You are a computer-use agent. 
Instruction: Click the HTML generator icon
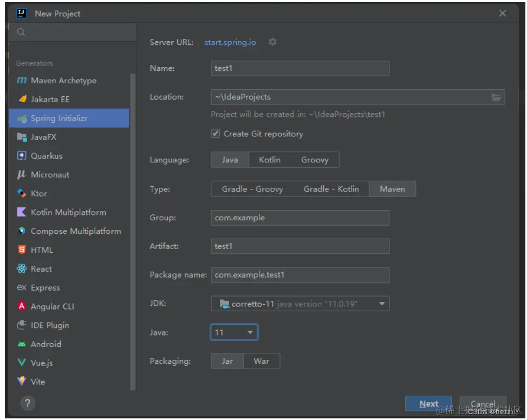pyautogui.click(x=22, y=250)
